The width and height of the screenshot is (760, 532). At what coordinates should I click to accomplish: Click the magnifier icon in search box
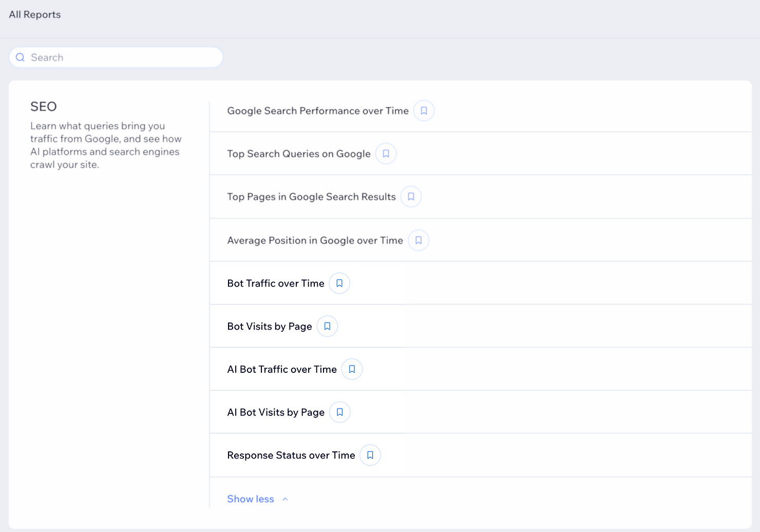21,58
